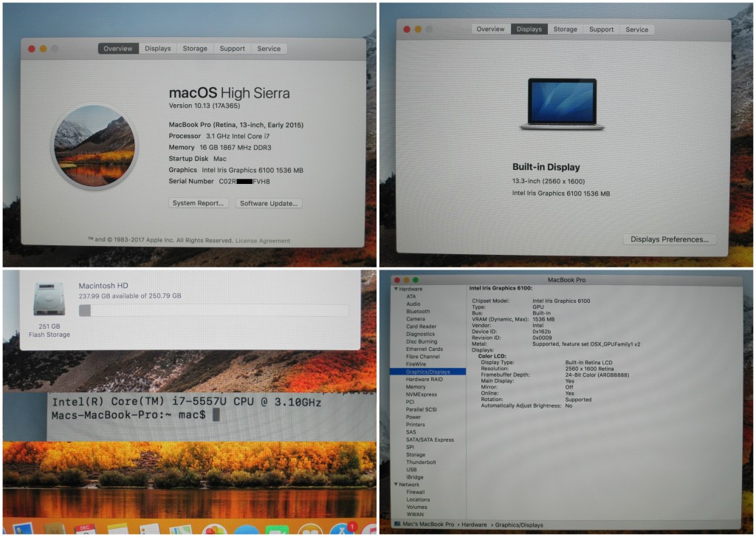Switch to Support tab in Built-in Display window

[601, 30]
